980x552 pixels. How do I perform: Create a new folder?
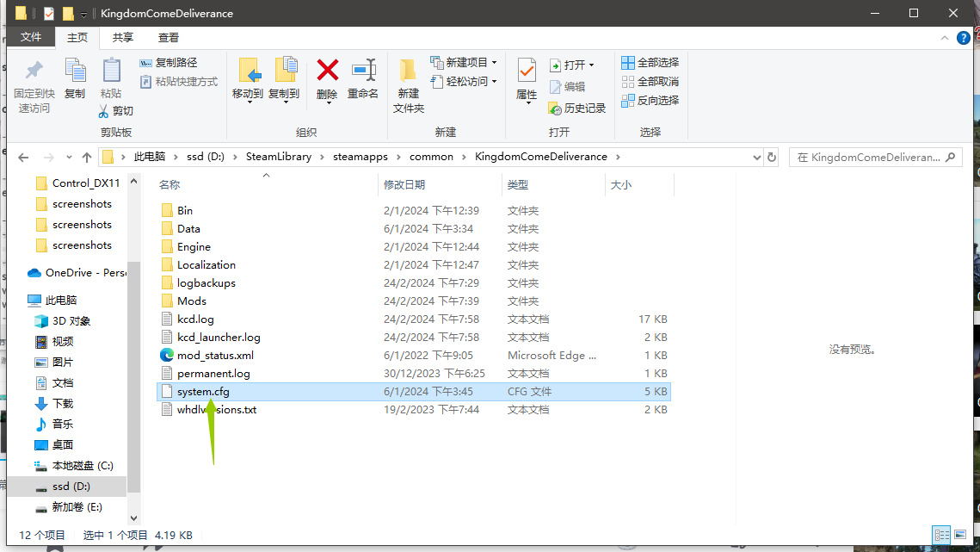click(x=408, y=86)
